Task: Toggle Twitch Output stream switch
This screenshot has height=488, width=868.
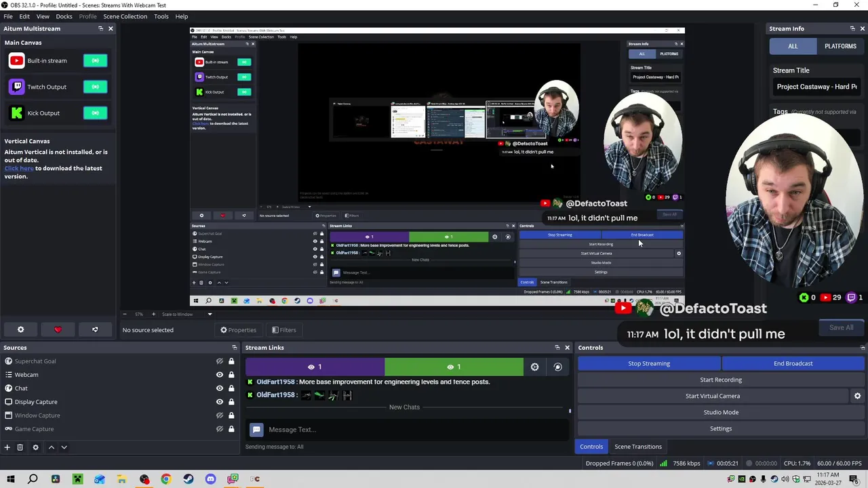Action: [x=95, y=87]
